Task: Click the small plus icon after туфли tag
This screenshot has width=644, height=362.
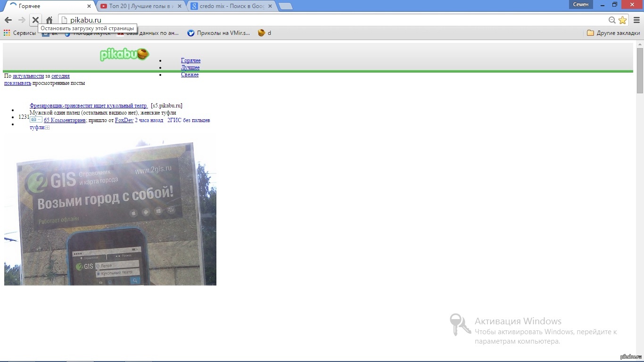Action: (x=47, y=128)
